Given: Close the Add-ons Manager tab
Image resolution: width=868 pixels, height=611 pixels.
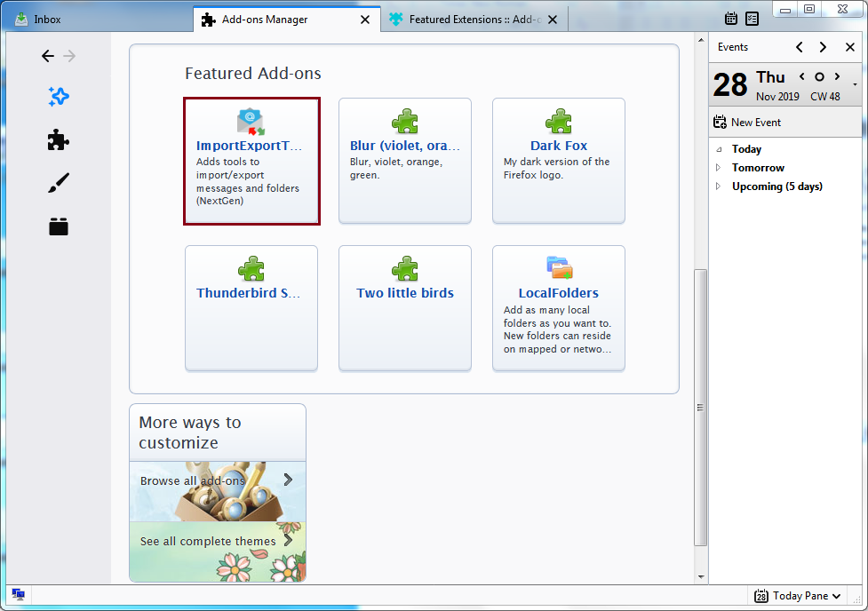Looking at the screenshot, I should click(365, 20).
